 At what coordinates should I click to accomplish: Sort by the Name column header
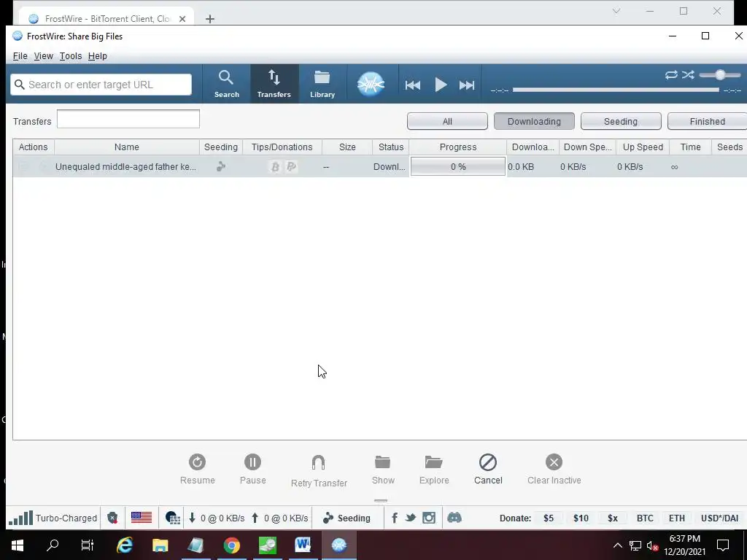click(127, 147)
